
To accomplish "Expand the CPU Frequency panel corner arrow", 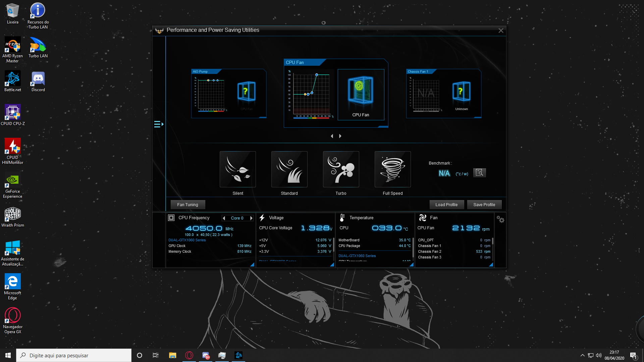I will click(x=252, y=264).
